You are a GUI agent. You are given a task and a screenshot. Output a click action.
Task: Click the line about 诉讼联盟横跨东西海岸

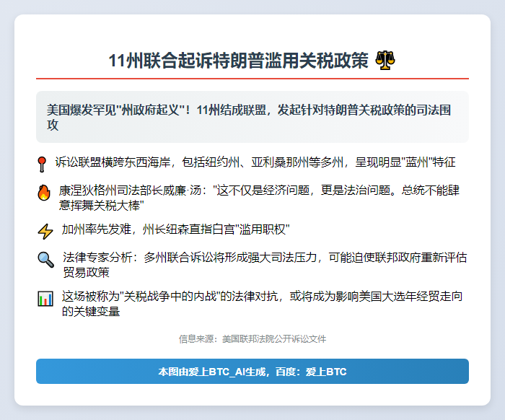coord(255,162)
